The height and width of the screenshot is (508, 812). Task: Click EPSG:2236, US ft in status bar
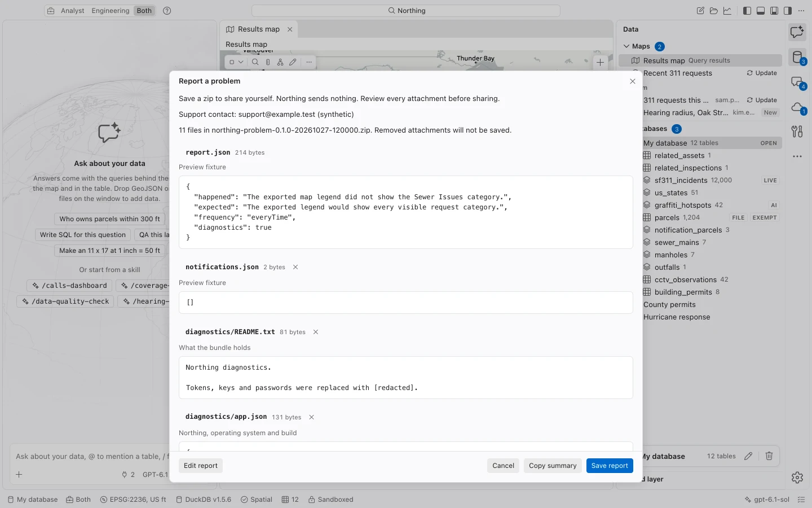click(x=133, y=500)
